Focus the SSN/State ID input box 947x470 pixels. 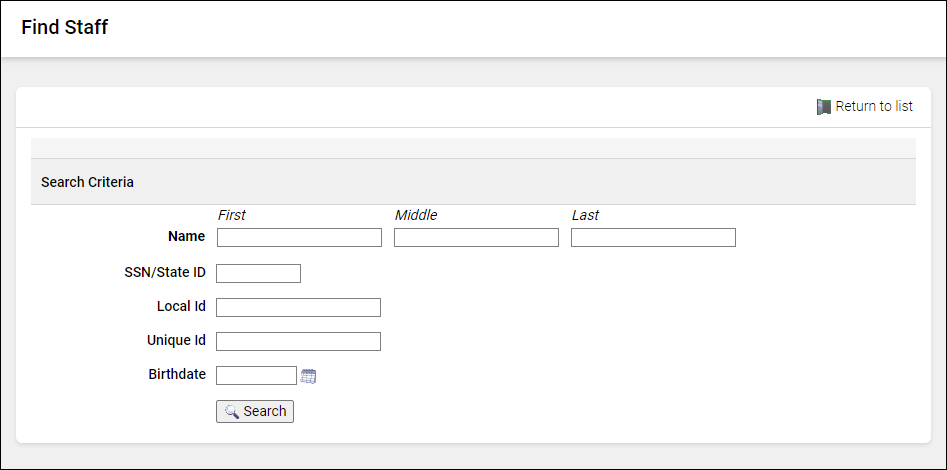click(x=258, y=274)
